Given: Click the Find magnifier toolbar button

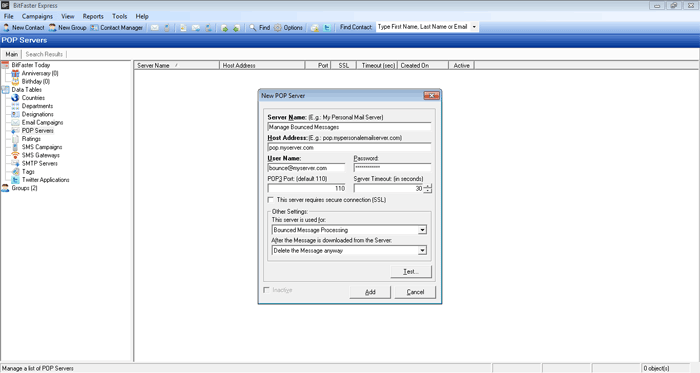Looking at the screenshot, I should [x=259, y=28].
